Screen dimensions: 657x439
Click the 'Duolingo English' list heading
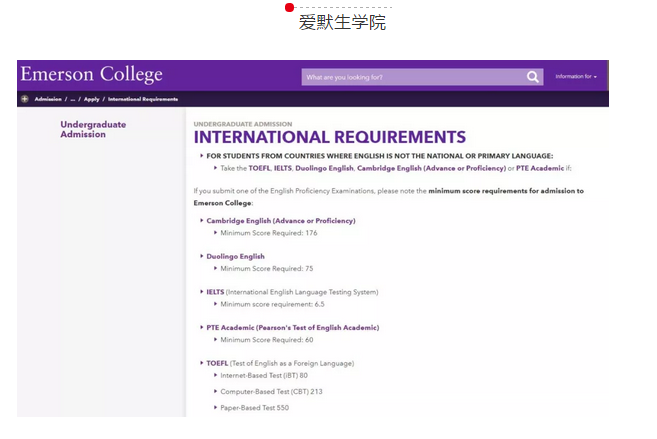click(x=235, y=256)
